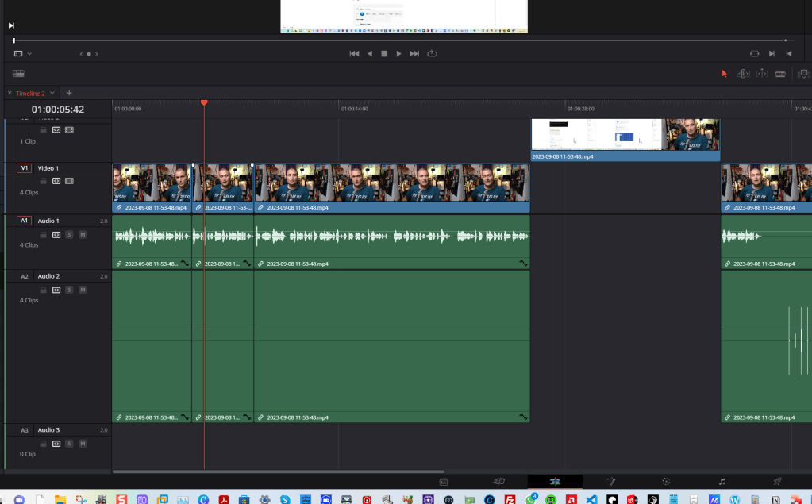Viewport: 812px width, 504px height.
Task: Start forward playback in the viewer
Action: (398, 53)
